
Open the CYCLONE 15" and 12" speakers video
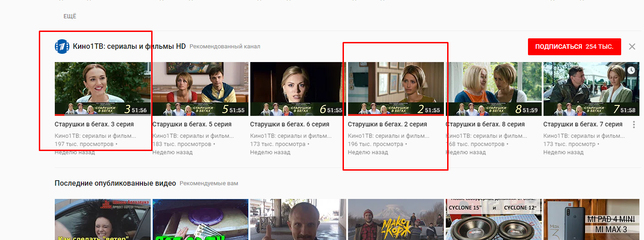tap(494, 219)
